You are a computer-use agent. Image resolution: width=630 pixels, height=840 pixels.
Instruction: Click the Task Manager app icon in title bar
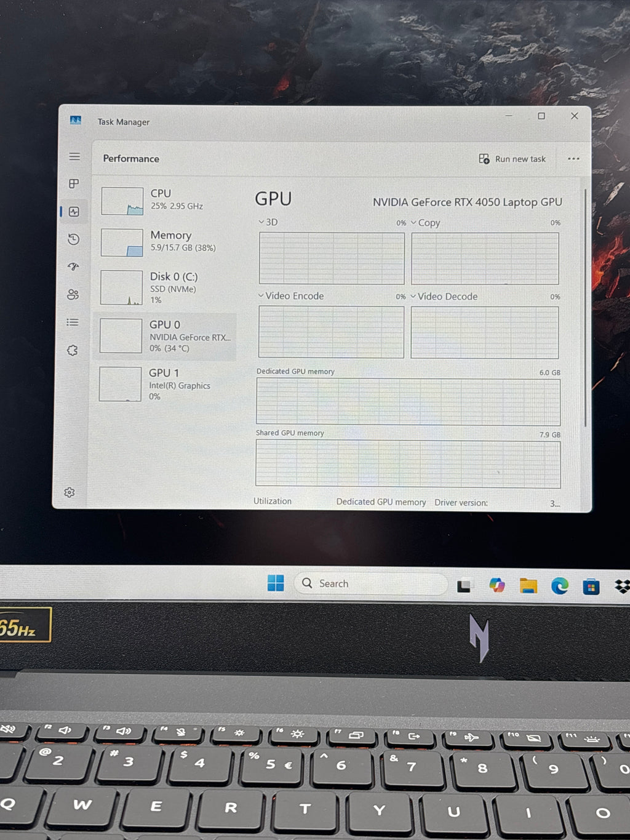tap(76, 120)
